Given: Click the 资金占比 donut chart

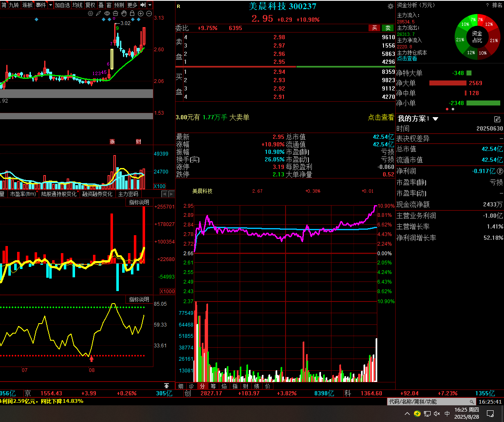Looking at the screenshot, I should pos(477,37).
